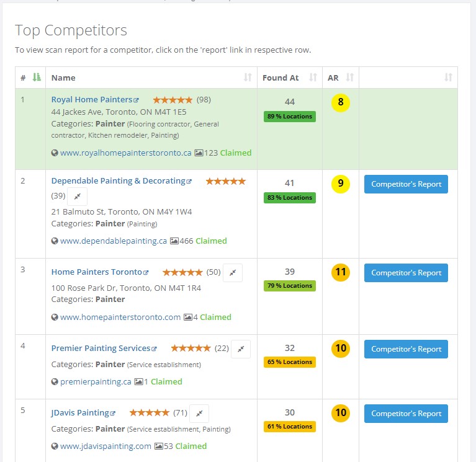Visit www.homepainterstoronto.com website link
This screenshot has height=462, width=476.
point(120,317)
